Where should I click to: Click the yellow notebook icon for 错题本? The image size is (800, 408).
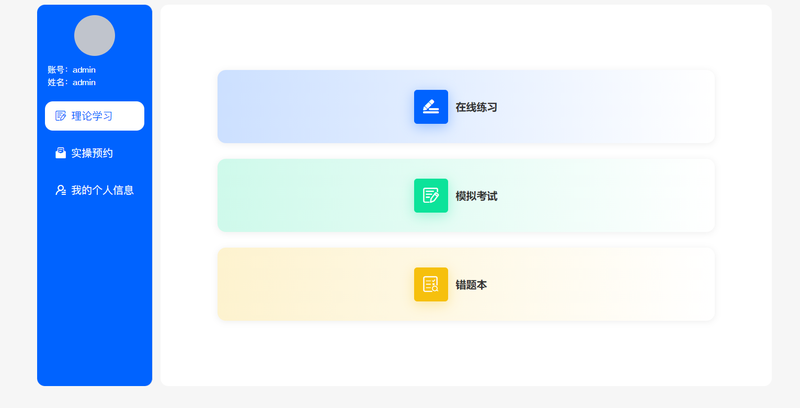(x=431, y=284)
